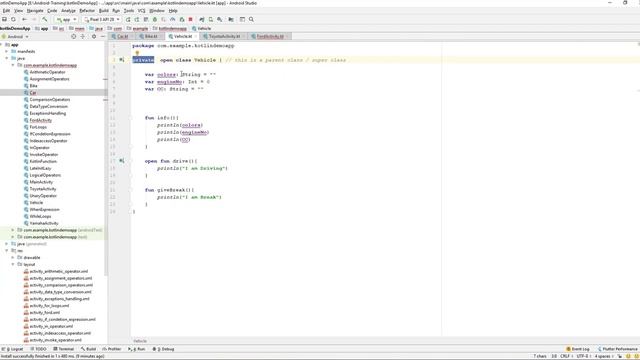Open the Build tool window button
640x360 pixels.
click(x=89, y=349)
